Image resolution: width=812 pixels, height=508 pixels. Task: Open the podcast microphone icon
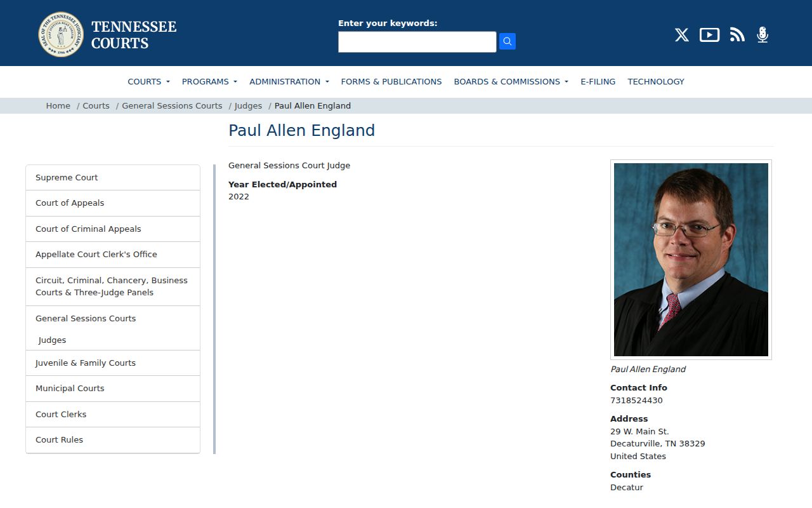click(763, 35)
